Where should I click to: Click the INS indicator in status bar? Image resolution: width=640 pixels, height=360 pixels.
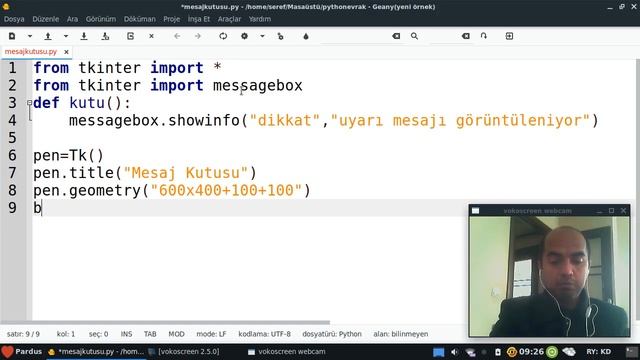pyautogui.click(x=126, y=334)
